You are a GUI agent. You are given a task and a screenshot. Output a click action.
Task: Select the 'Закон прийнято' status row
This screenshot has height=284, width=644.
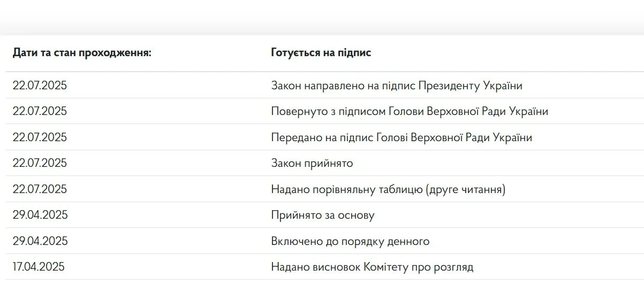pyautogui.click(x=312, y=163)
